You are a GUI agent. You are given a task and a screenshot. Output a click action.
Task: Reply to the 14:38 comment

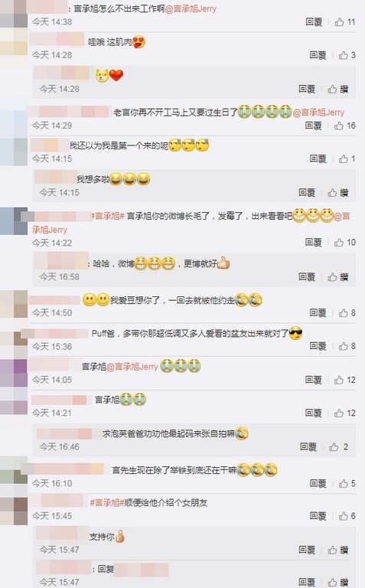coord(314,22)
